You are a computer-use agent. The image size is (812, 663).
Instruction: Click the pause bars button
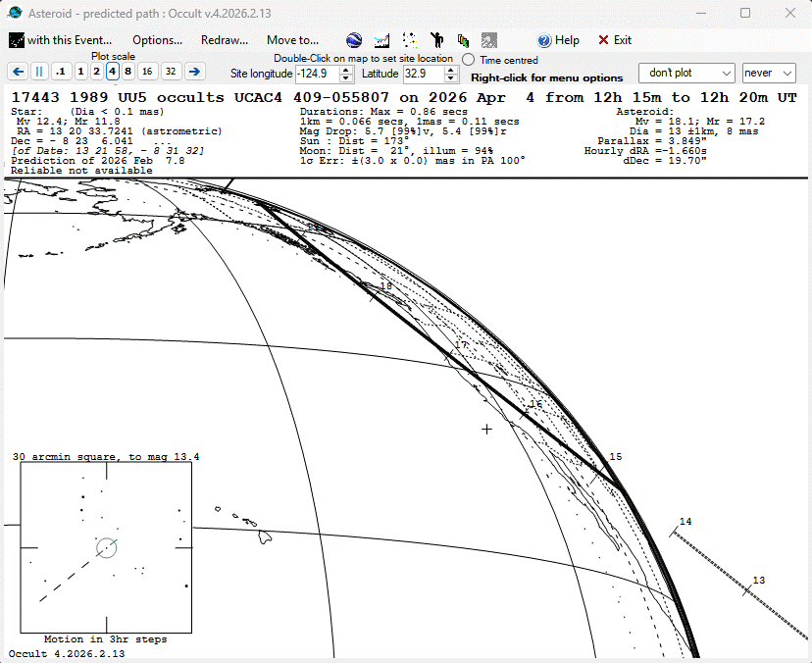tap(39, 71)
